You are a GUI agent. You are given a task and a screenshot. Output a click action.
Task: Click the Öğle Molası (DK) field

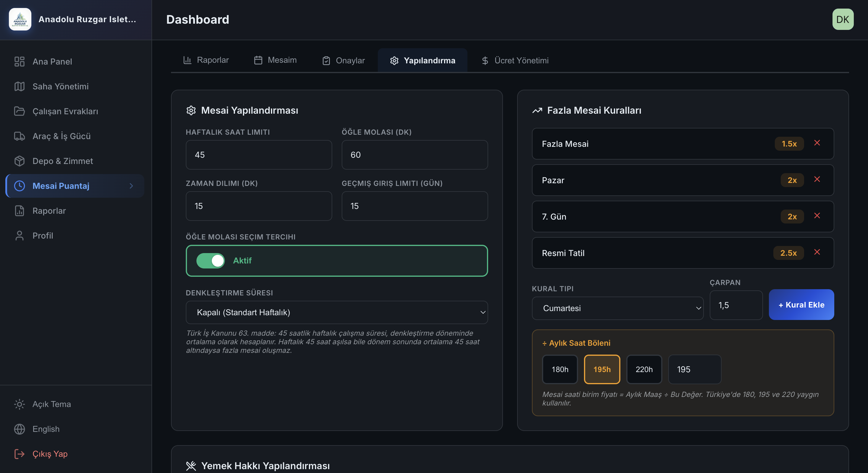click(x=414, y=155)
